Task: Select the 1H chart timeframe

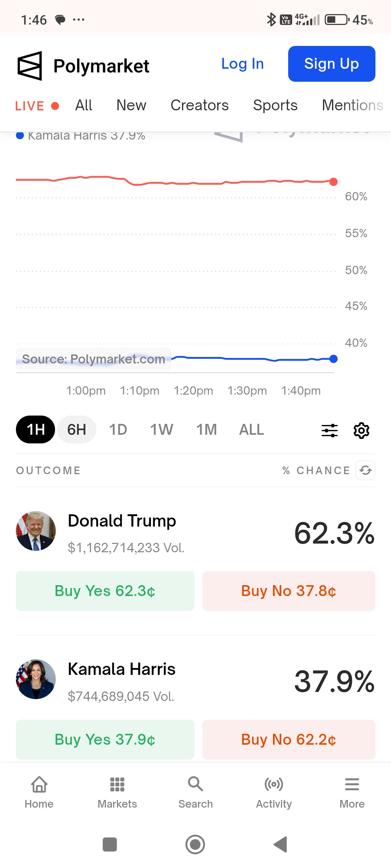Action: [35, 430]
